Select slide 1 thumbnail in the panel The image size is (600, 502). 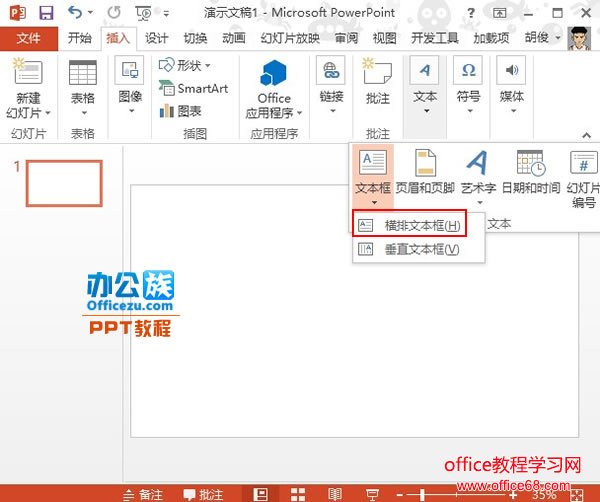[x=64, y=183]
